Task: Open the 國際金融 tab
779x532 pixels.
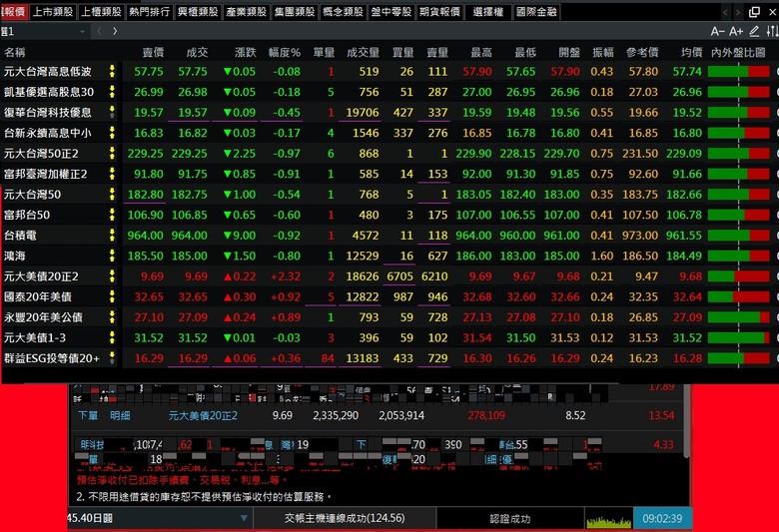Action: pos(536,11)
